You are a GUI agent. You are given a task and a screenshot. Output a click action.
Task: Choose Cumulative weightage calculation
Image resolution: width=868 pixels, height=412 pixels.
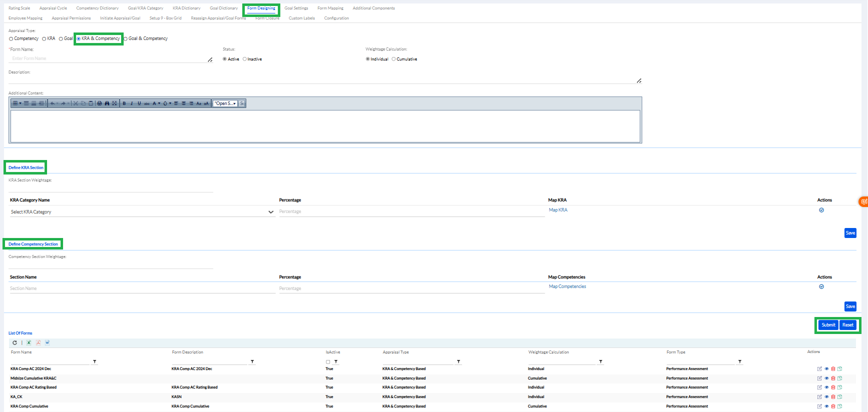[394, 59]
